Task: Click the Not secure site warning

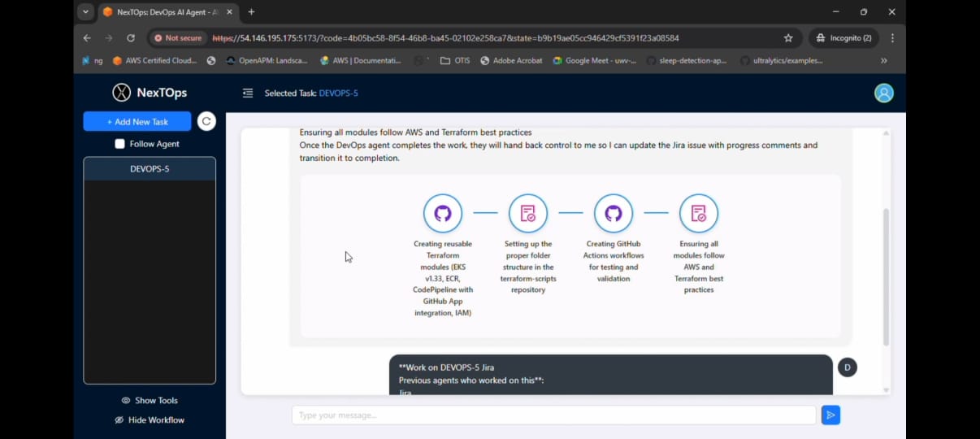Action: pyautogui.click(x=178, y=37)
